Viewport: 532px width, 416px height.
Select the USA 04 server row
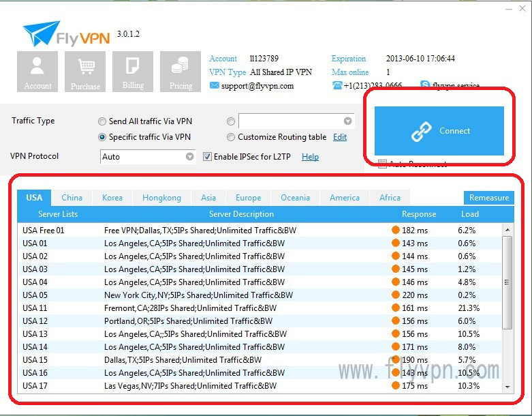[x=260, y=282]
